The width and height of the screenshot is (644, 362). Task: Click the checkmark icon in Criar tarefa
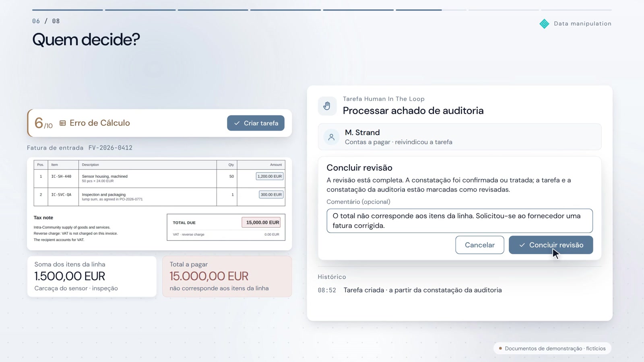pyautogui.click(x=237, y=123)
